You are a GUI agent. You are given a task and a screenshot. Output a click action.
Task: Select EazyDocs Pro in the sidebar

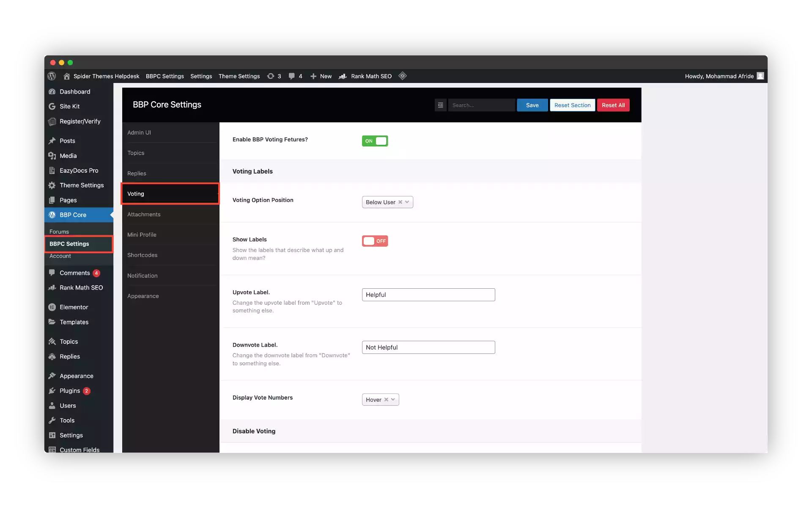[x=78, y=170]
